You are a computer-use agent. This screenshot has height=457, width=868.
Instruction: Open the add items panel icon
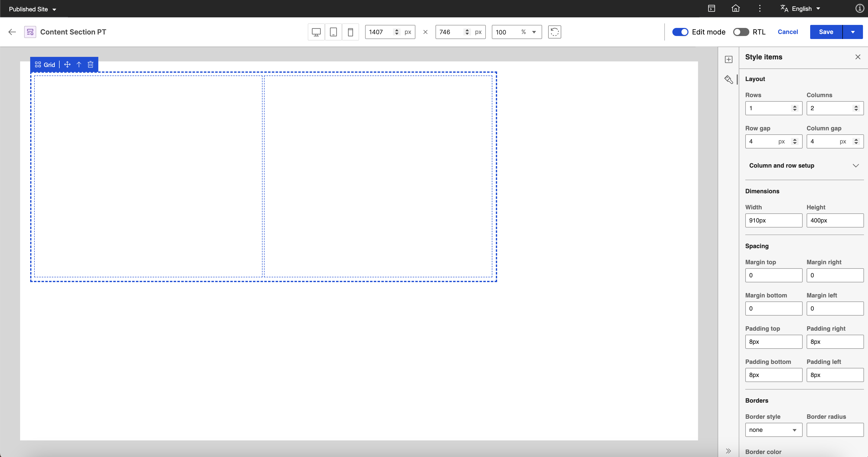pyautogui.click(x=728, y=59)
